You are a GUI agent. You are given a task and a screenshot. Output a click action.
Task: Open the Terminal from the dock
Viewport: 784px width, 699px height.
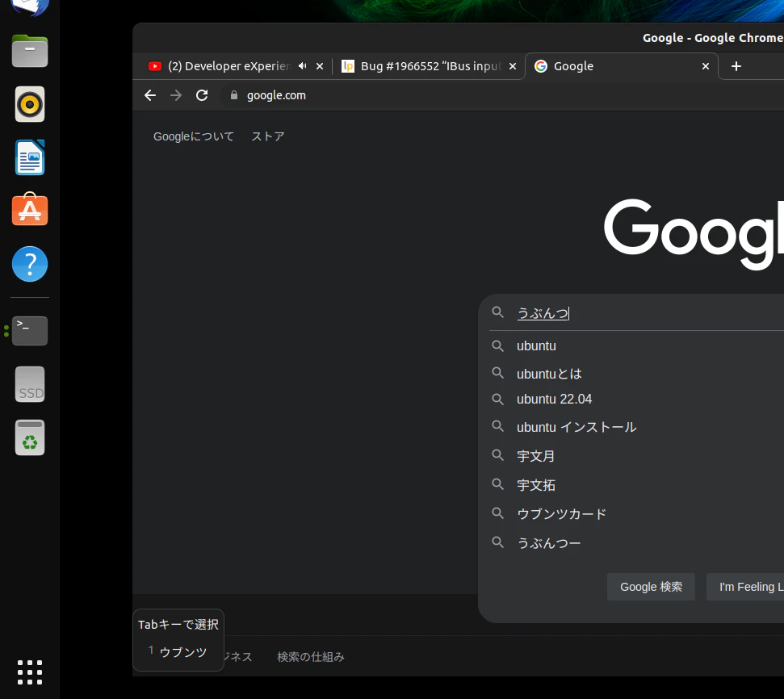pos(30,330)
